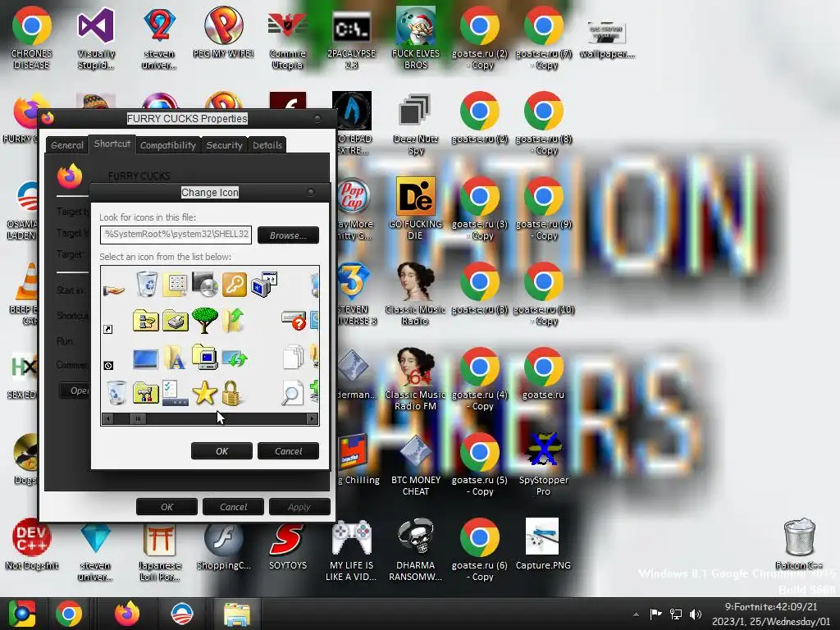The height and width of the screenshot is (630, 840).
Task: Switch to the Shortcut tab
Action: tap(112, 144)
